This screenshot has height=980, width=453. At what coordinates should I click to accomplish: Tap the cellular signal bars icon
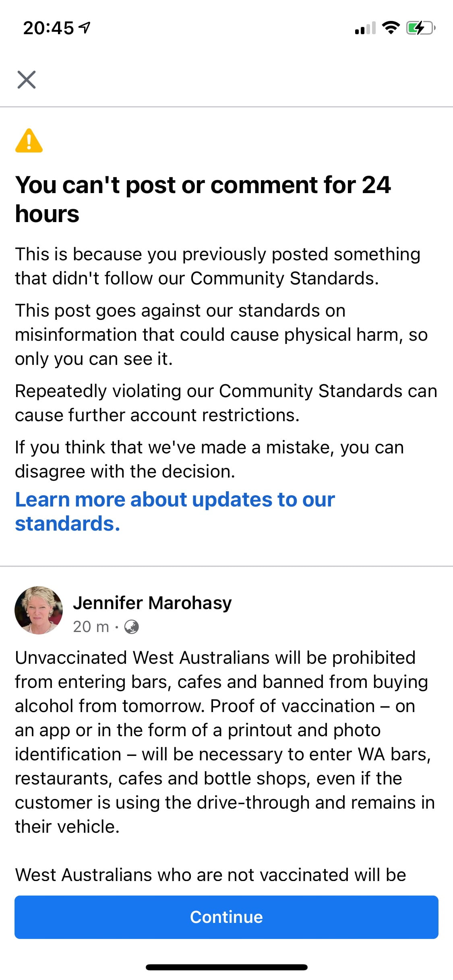point(365,28)
